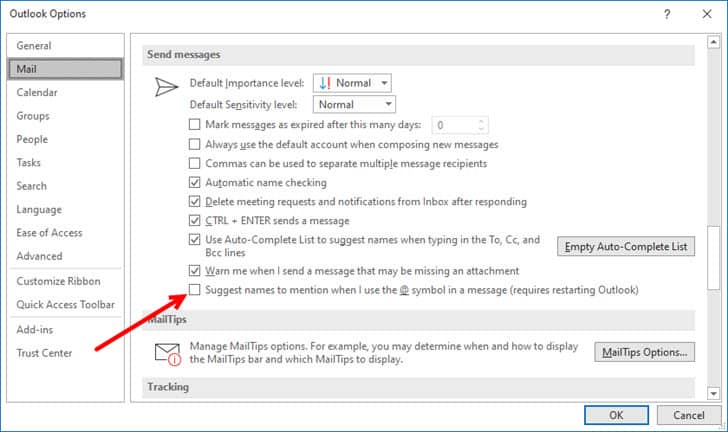Open the Advanced options category
Screen dimensions: 728x432
(x=65, y=256)
